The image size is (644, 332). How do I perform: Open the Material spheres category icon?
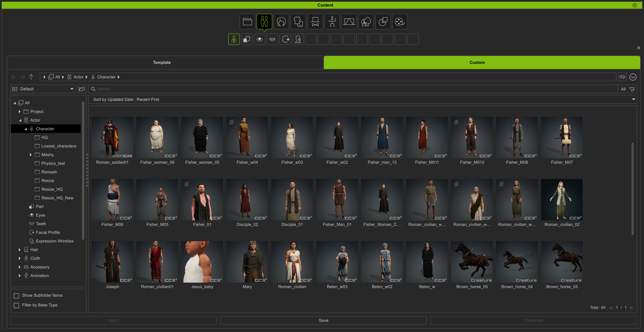(x=383, y=22)
